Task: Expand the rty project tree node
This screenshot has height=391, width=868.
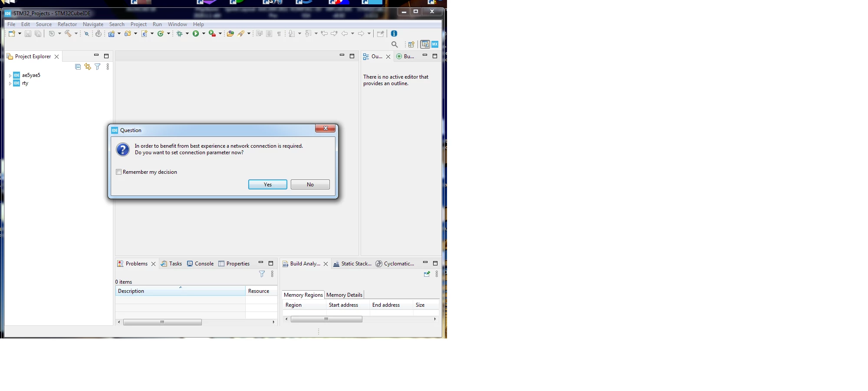Action: (10, 83)
